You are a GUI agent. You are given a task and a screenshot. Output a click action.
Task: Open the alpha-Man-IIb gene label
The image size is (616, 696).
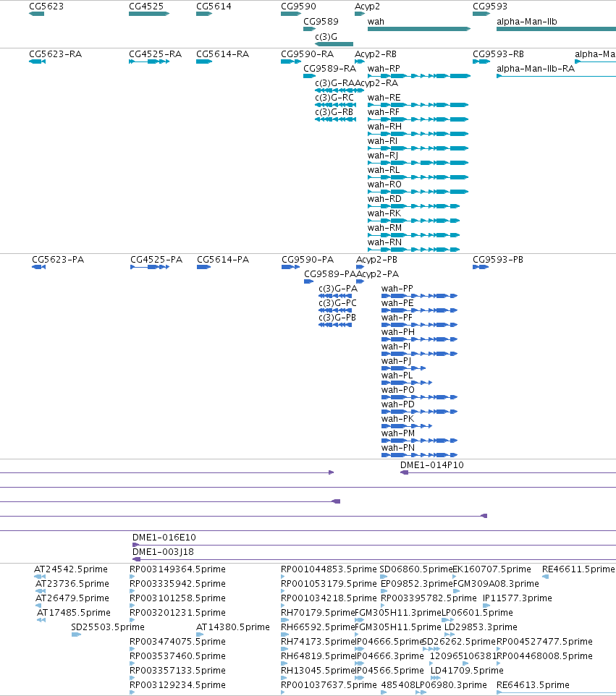527,21
